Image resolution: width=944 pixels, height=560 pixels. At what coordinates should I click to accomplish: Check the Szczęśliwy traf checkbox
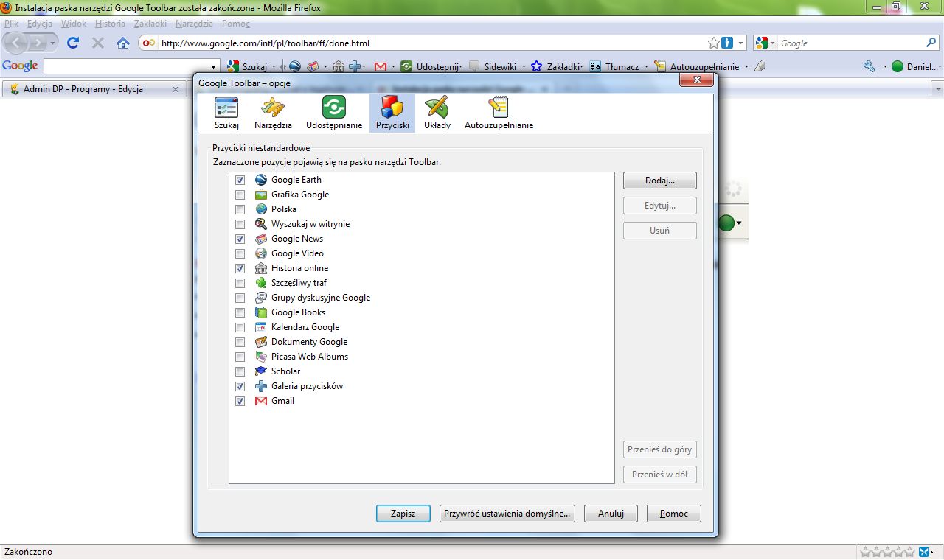point(240,283)
